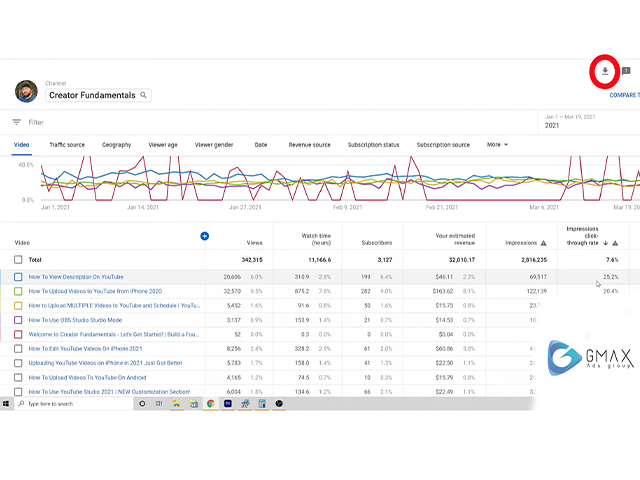This screenshot has width=640, height=480.
Task: Click warning triangle next to click-through rate
Action: point(615,243)
